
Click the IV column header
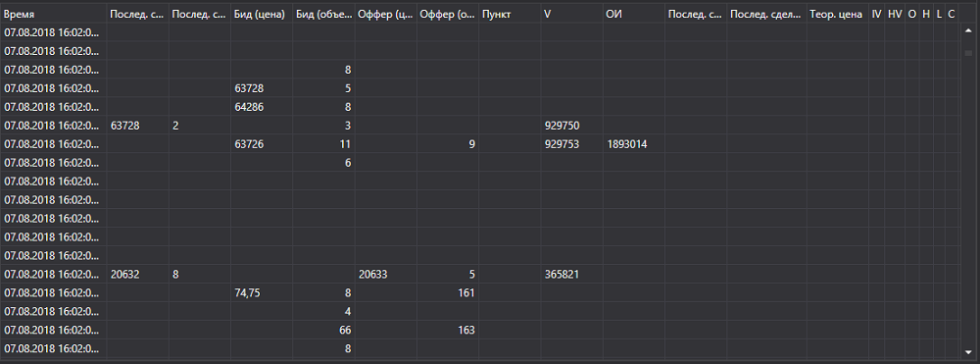[876, 14]
